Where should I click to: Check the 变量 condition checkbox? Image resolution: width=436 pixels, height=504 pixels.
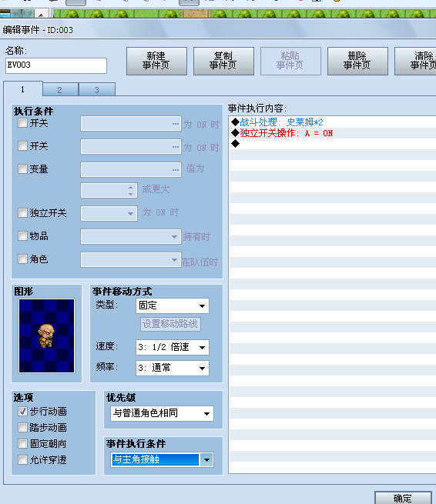(x=22, y=169)
